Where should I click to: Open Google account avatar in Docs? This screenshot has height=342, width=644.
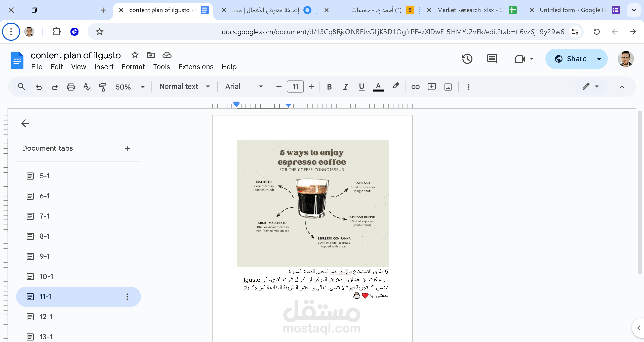(626, 59)
